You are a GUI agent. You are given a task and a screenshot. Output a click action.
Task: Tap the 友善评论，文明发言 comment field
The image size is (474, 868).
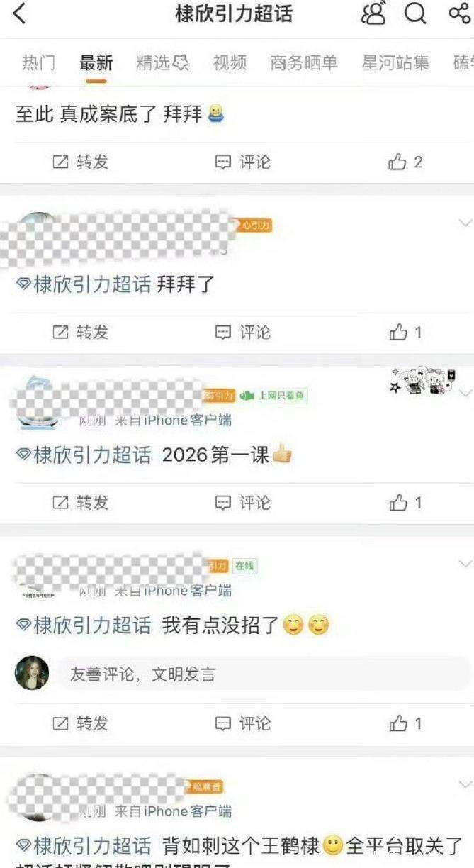[263, 674]
